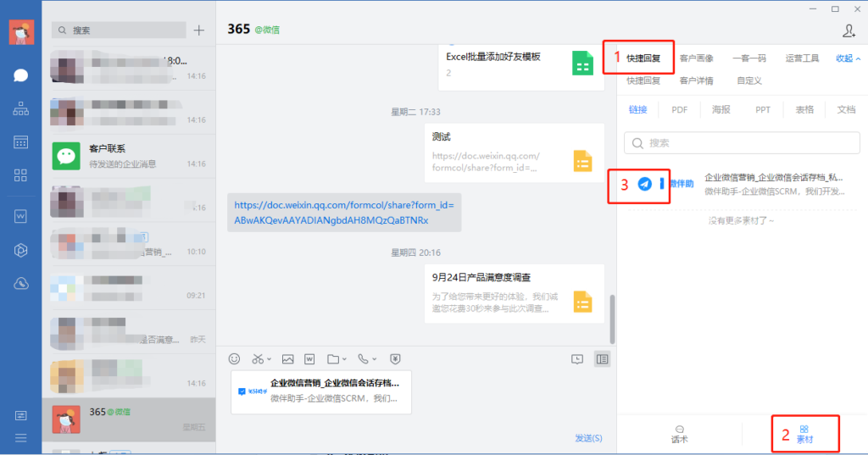
Task: Open the chat history clock icon
Action: point(576,359)
